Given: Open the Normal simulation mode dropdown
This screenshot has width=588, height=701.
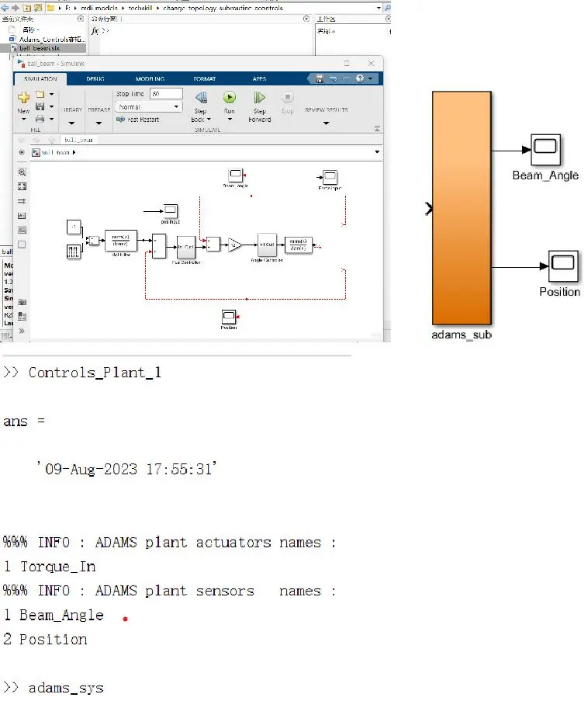Looking at the screenshot, I should [x=149, y=107].
